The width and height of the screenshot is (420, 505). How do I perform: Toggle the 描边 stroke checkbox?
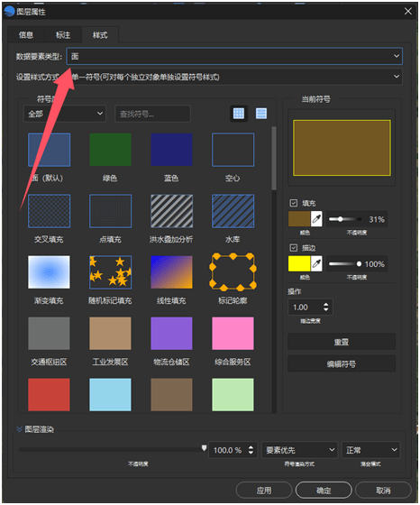pyautogui.click(x=293, y=248)
